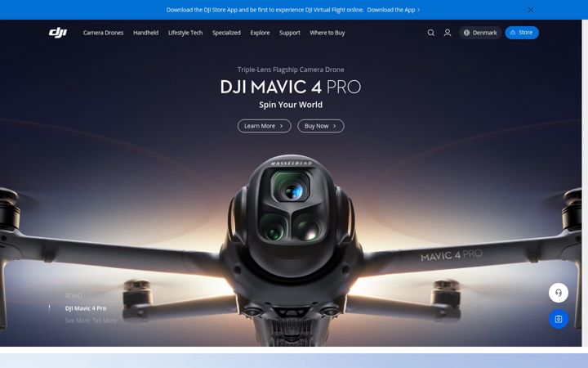This screenshot has width=588, height=368.
Task: Select the See More, Tell More slide
Action: click(x=91, y=321)
